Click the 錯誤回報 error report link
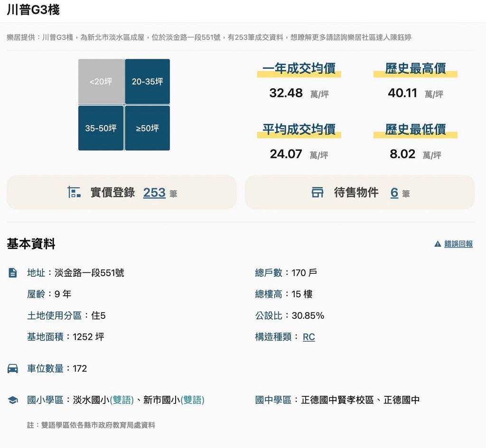 coord(458,244)
